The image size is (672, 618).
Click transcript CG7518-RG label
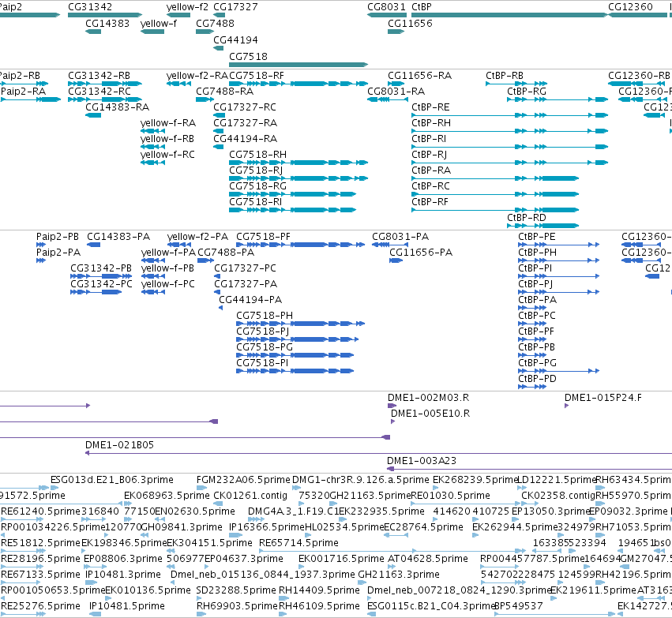pyautogui.click(x=258, y=186)
